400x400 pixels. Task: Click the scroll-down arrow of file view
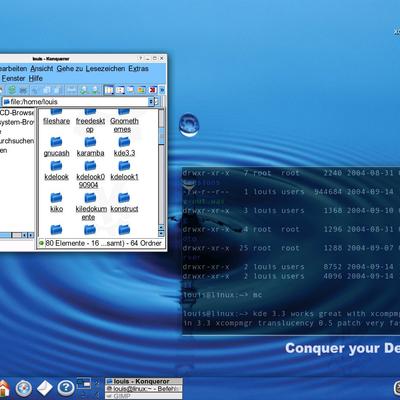(161, 234)
